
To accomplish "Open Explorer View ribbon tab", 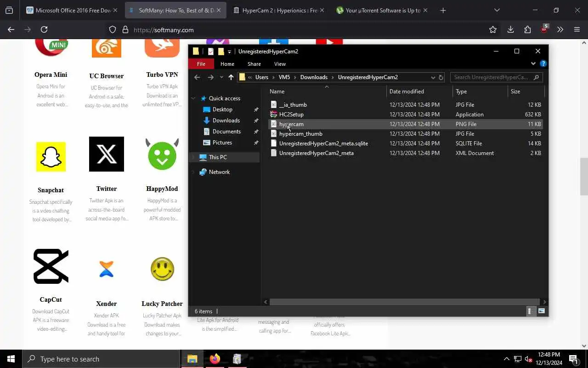I will click(280, 64).
